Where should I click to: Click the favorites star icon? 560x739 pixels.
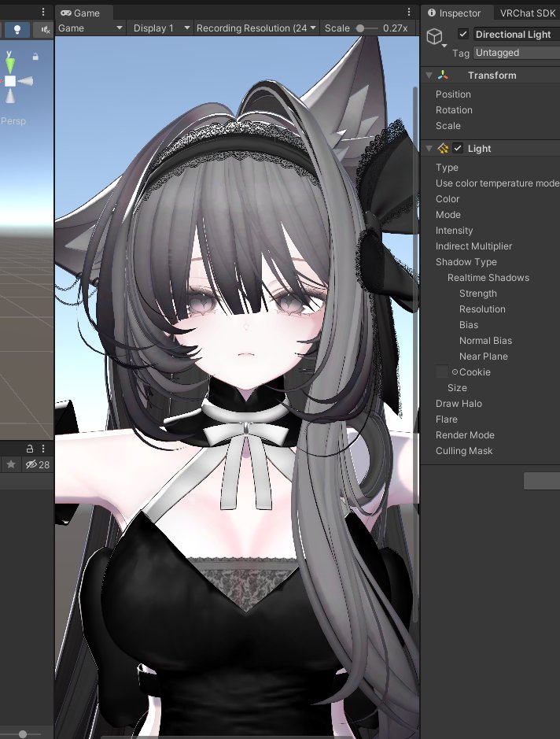(x=11, y=464)
